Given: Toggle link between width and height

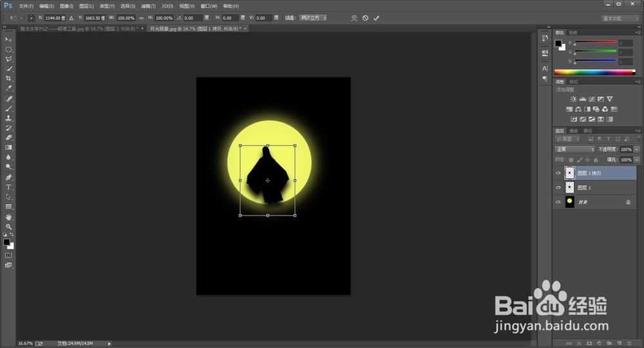Looking at the screenshot, I should coord(141,18).
